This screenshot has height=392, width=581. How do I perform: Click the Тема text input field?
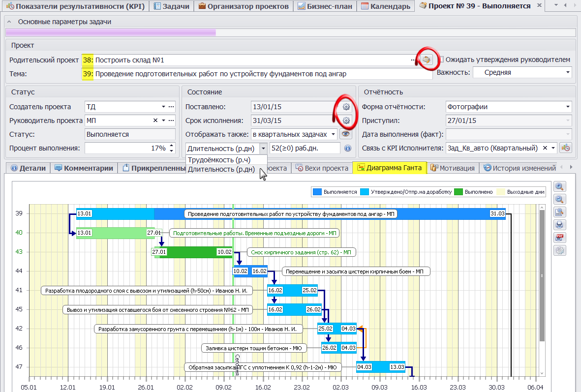261,74
